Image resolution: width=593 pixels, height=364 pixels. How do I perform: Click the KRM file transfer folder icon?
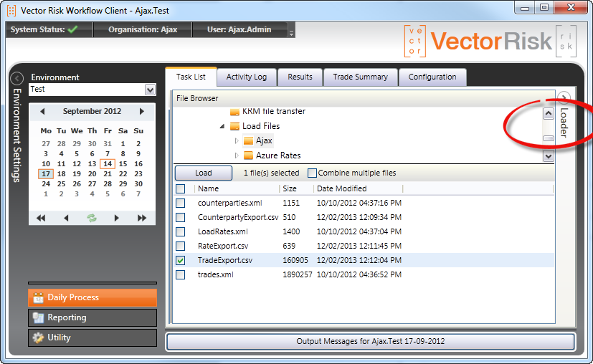click(x=235, y=112)
